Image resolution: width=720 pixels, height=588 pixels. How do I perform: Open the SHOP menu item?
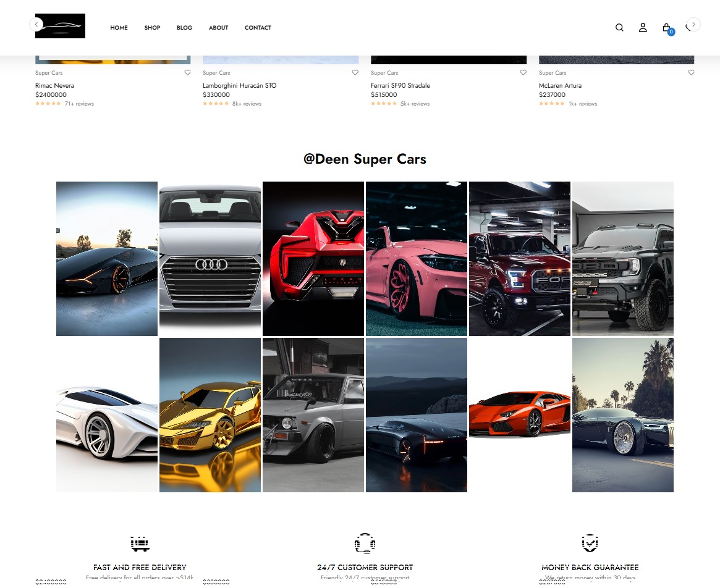152,28
